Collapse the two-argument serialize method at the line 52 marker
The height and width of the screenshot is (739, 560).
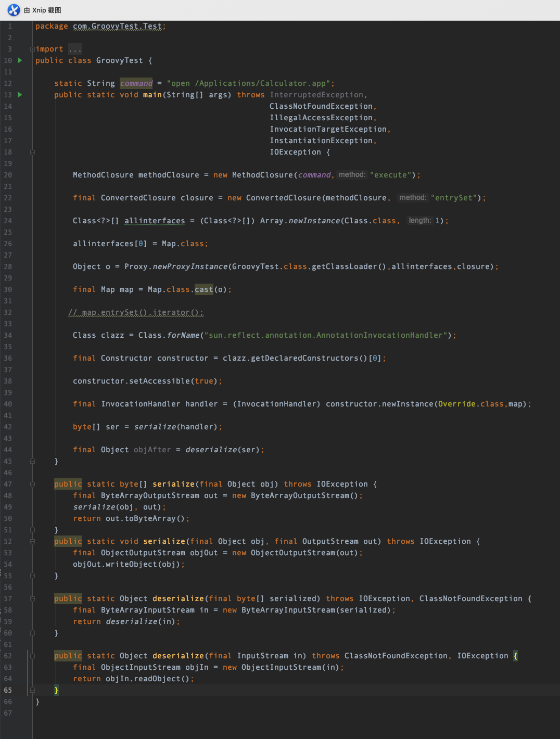(x=32, y=541)
